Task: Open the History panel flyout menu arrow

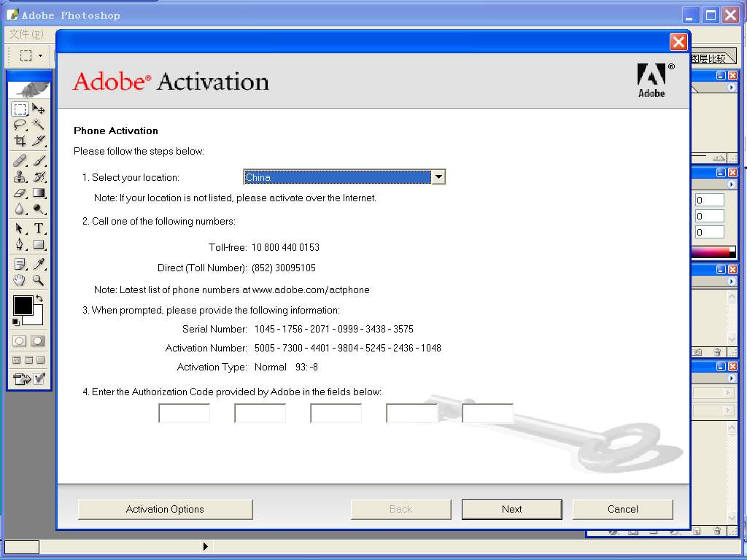Action: pyautogui.click(x=731, y=281)
